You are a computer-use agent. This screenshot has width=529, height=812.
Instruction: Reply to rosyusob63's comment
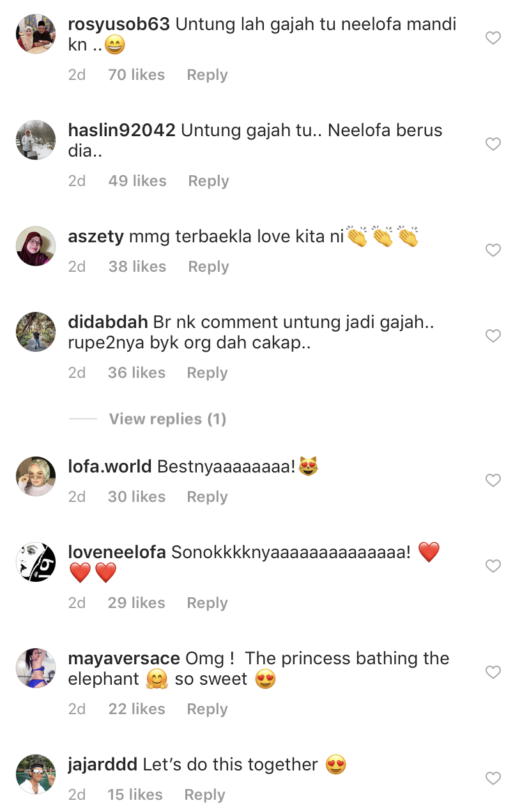[207, 75]
